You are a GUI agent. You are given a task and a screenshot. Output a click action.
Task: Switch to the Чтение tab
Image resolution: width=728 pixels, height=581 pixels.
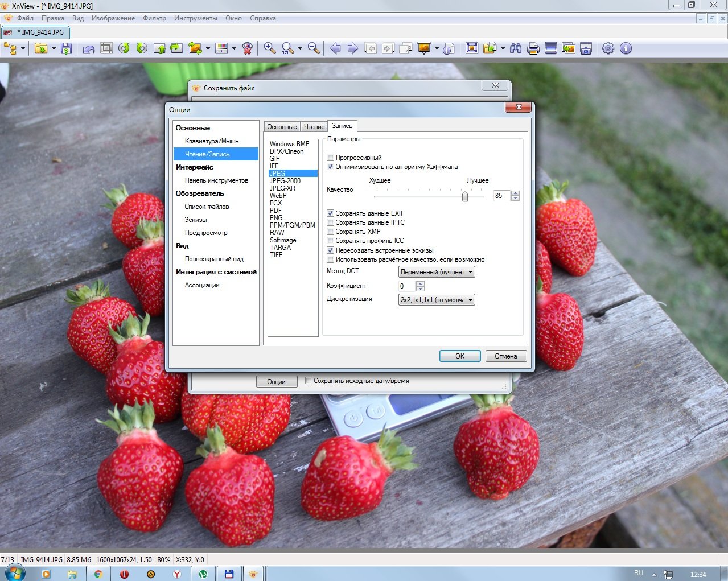tap(314, 127)
